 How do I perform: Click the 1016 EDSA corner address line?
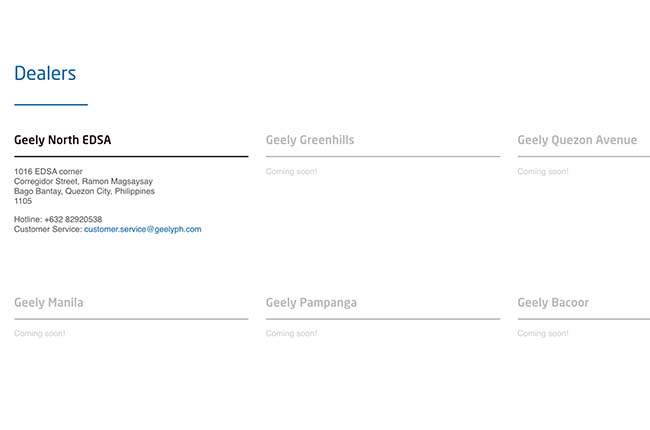48,171
